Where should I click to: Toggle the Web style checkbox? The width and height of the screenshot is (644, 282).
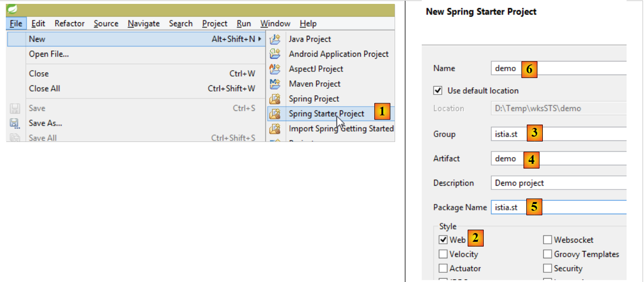point(443,240)
